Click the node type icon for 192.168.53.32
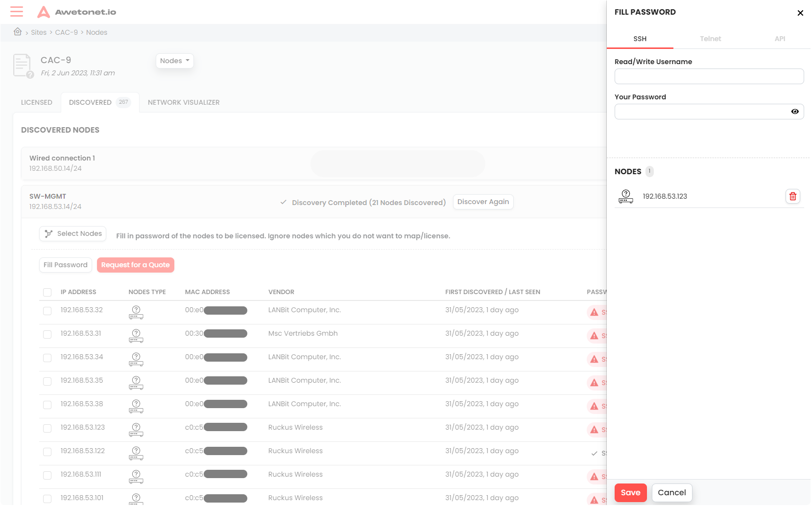 (136, 312)
